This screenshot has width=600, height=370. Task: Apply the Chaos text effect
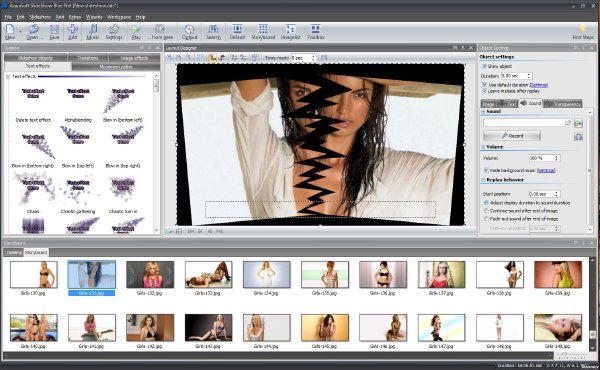click(x=33, y=193)
